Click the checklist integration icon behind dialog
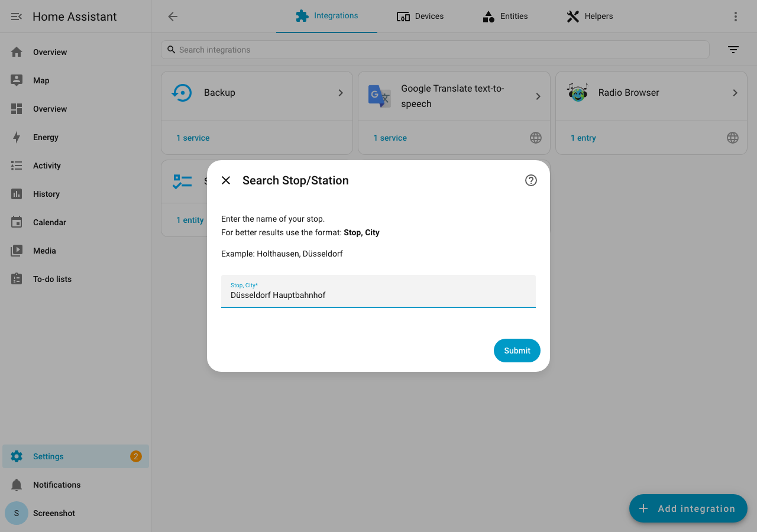The image size is (757, 532). pos(182,181)
